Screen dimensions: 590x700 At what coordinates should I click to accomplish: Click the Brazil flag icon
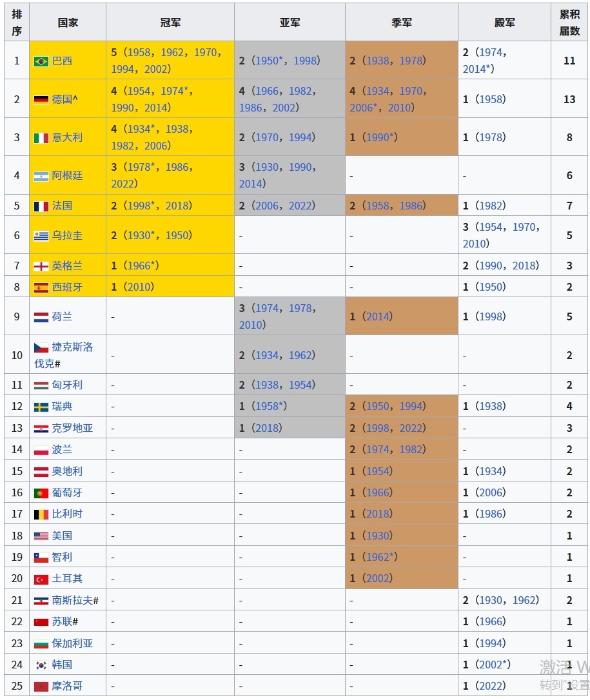pyautogui.click(x=41, y=61)
